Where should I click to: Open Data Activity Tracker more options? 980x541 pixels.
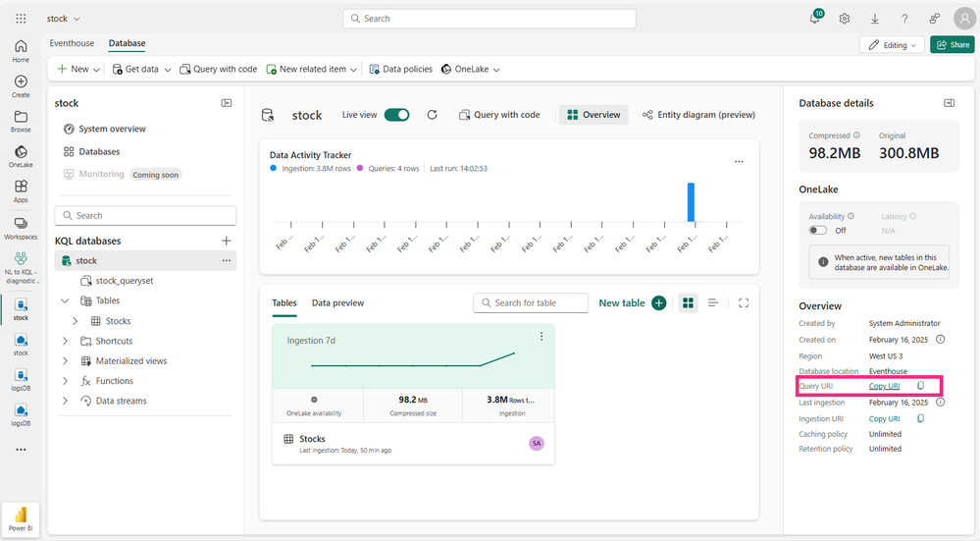point(739,161)
